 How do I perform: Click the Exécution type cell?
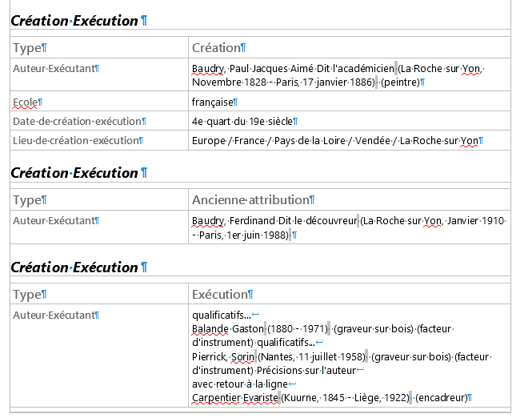[x=349, y=294]
